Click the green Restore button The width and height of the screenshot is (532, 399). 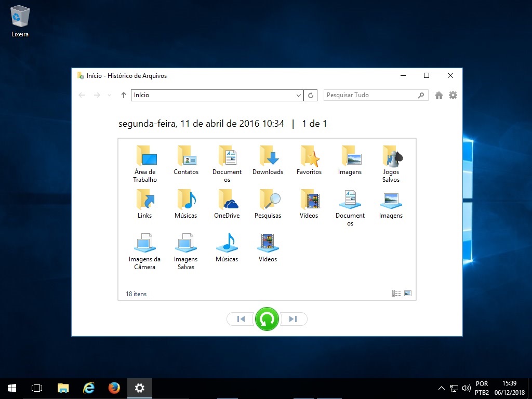pos(267,319)
